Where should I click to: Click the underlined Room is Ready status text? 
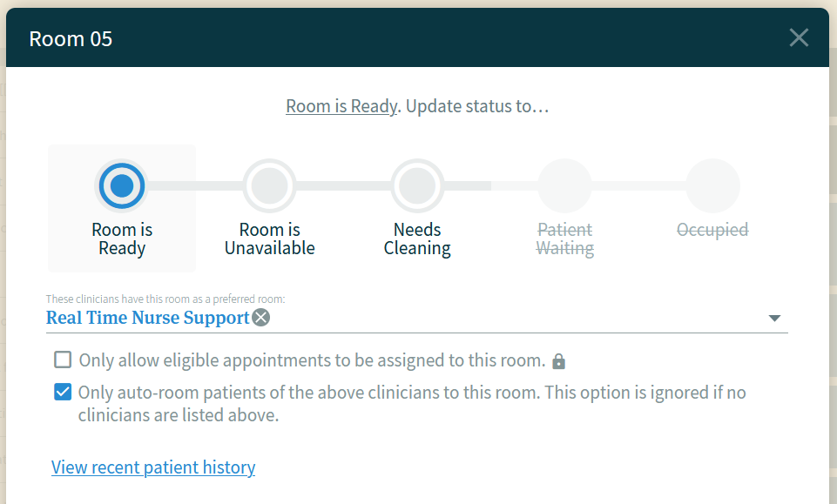click(x=341, y=106)
